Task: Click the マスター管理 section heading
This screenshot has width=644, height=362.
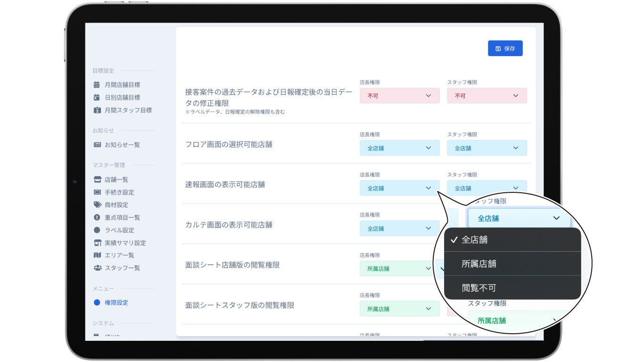Action: [x=109, y=165]
